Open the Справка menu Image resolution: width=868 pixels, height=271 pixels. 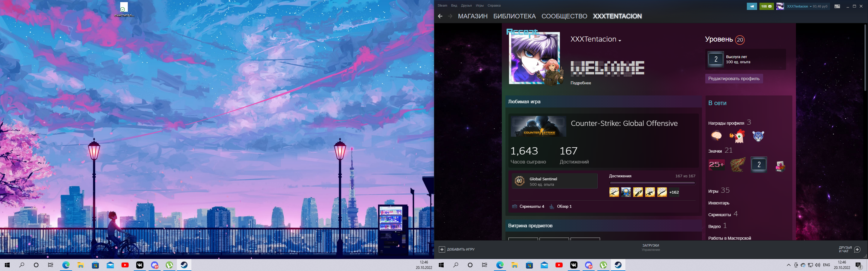[x=494, y=6]
